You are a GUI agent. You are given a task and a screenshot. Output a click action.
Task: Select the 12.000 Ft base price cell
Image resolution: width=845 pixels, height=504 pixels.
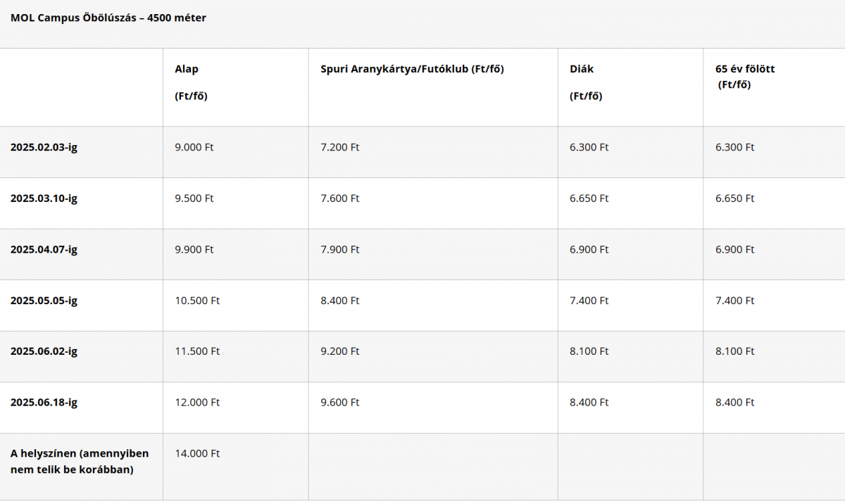[x=197, y=403]
